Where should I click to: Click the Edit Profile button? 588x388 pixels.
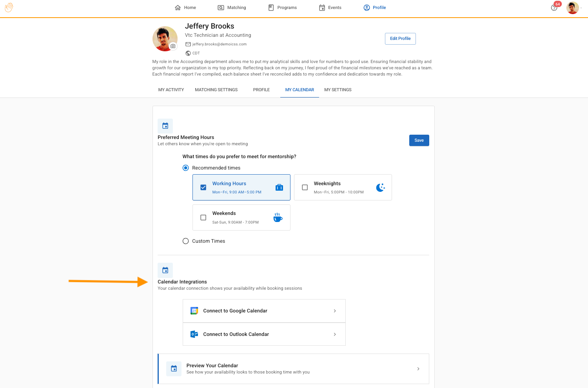[x=400, y=39]
